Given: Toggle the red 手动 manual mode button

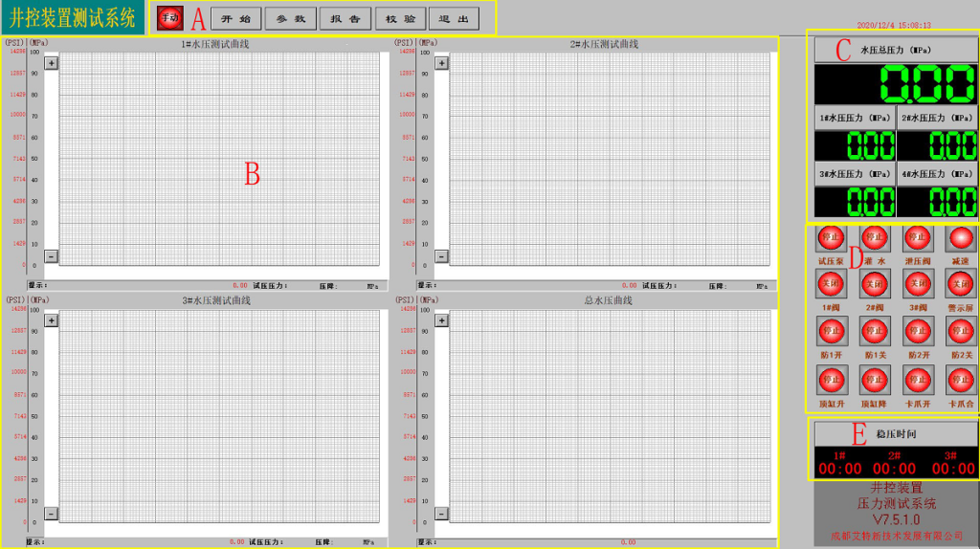Looking at the screenshot, I should tap(170, 18).
